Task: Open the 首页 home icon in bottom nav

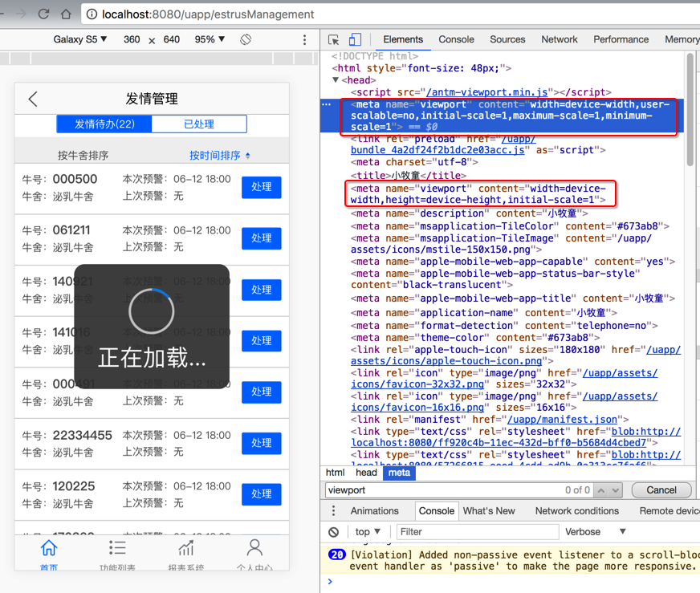Action: pyautogui.click(x=49, y=548)
